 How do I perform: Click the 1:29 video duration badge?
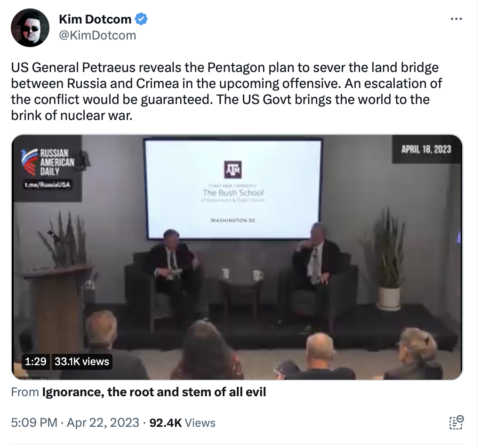(35, 361)
